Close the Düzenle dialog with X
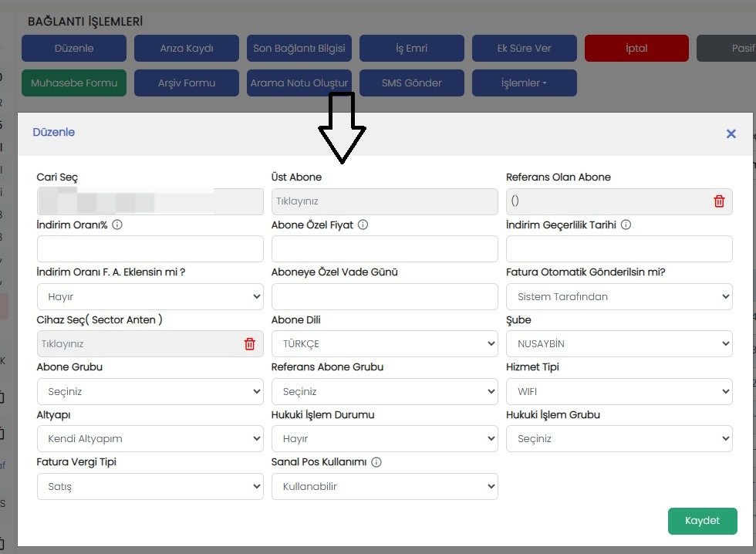The image size is (756, 554). pyautogui.click(x=731, y=133)
